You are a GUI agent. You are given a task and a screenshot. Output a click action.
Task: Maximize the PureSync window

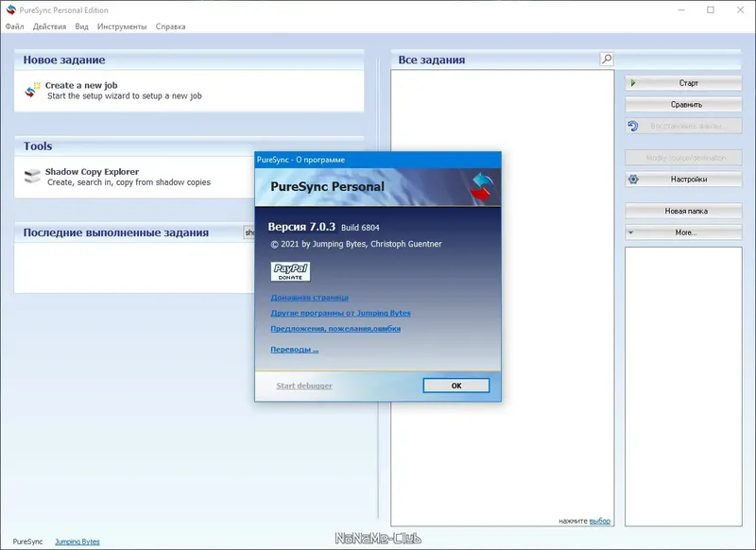711,9
